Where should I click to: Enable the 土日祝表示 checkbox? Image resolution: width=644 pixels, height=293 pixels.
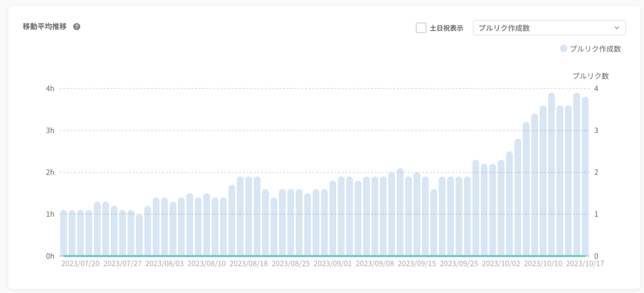(421, 28)
